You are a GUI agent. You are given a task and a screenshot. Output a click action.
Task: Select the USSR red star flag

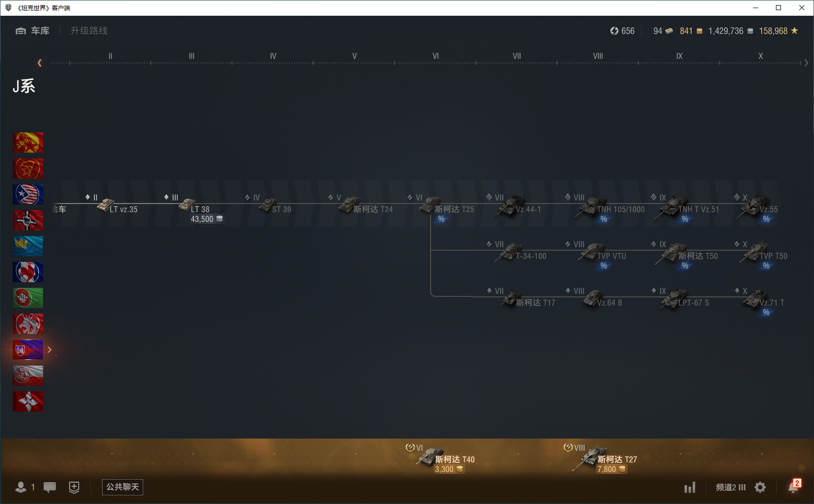coord(28,169)
